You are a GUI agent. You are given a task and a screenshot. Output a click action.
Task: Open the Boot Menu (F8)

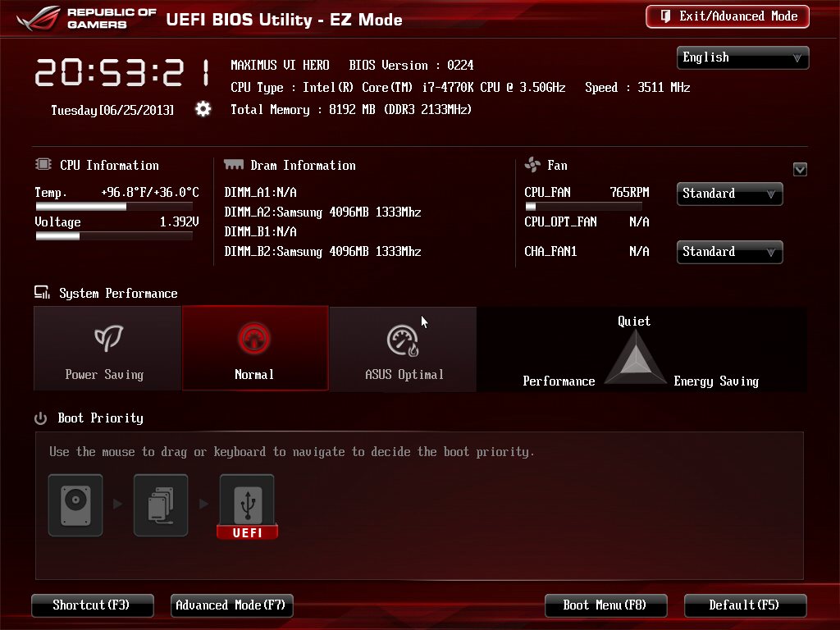point(606,605)
